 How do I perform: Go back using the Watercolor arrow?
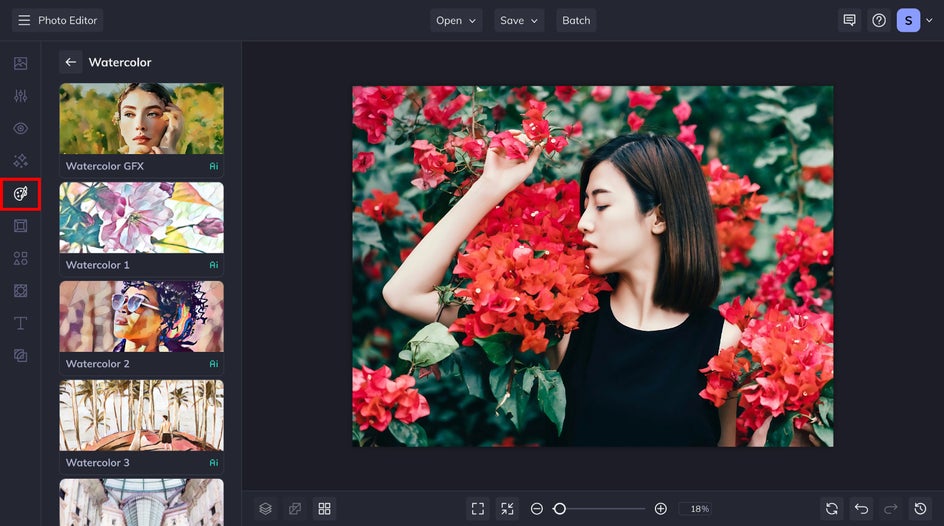click(70, 62)
